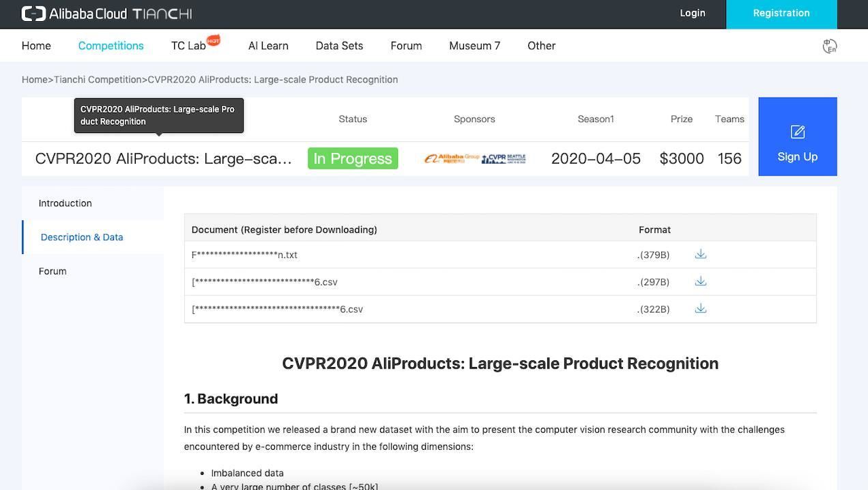Click the .(322B) format cell
The width and height of the screenshot is (868, 490).
click(654, 309)
